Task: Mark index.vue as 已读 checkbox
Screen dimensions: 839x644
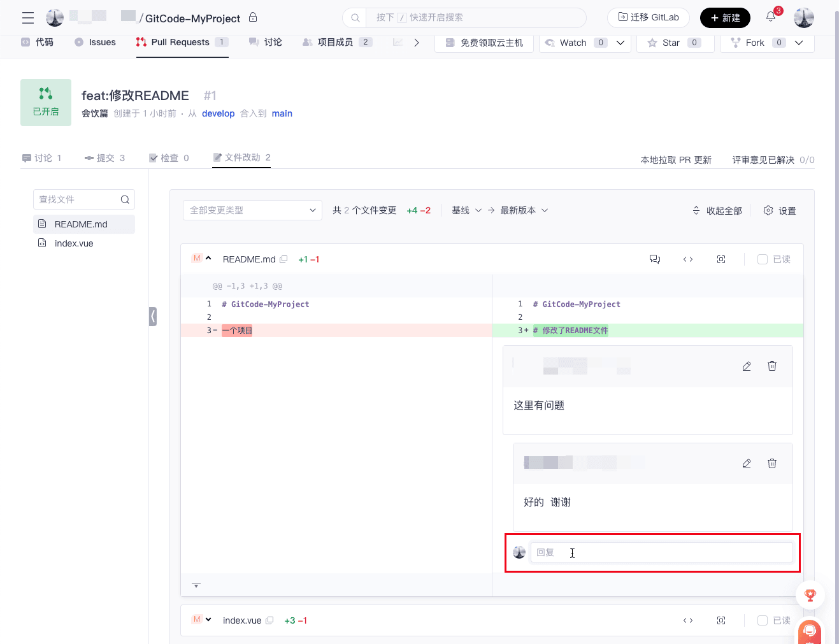Action: [763, 620]
